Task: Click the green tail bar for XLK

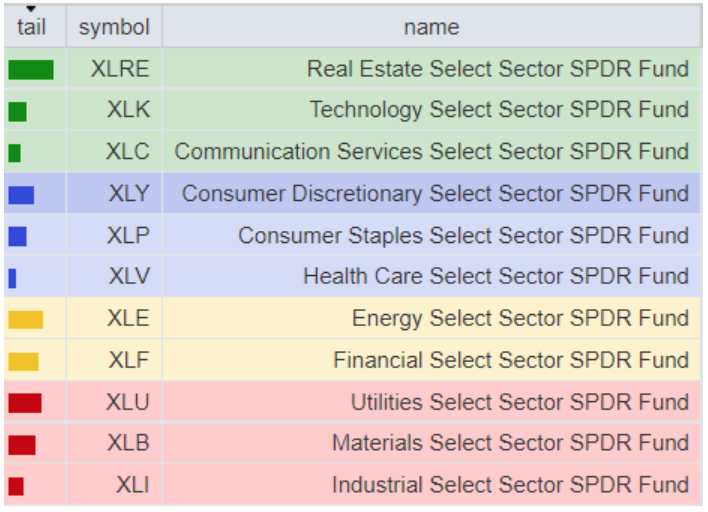Action: coord(17,111)
